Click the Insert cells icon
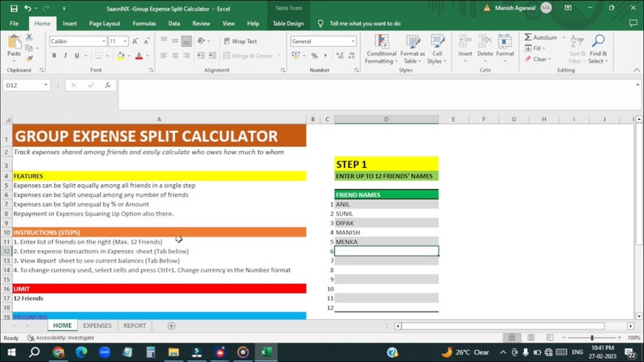This screenshot has width=644, height=362. [x=465, y=41]
